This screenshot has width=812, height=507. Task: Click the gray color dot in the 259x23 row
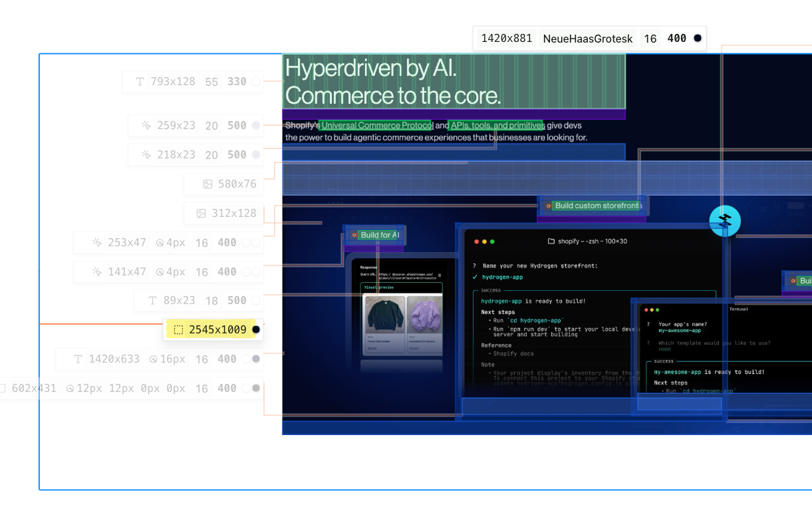(256, 125)
